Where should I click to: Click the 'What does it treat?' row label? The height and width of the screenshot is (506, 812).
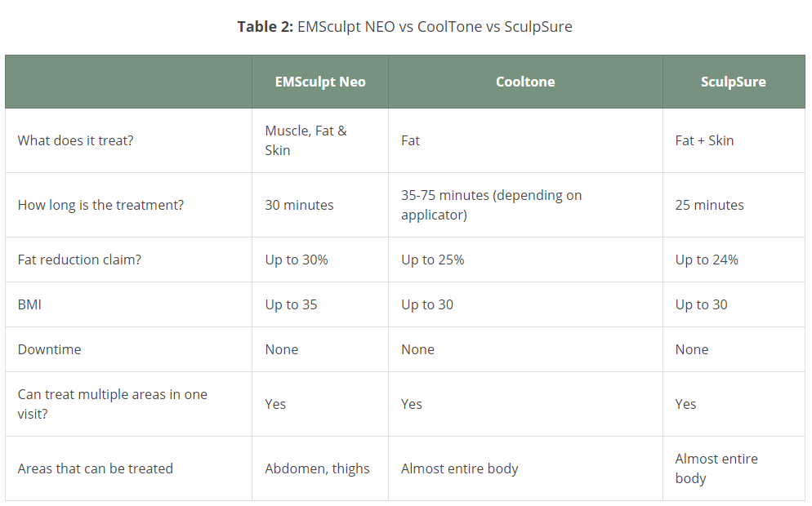76,140
